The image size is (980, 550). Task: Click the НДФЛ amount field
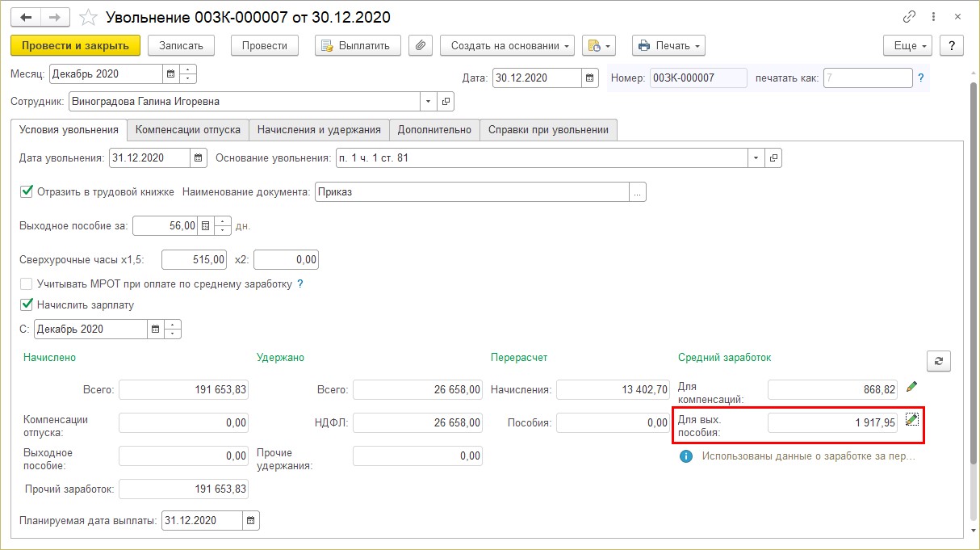(x=417, y=423)
